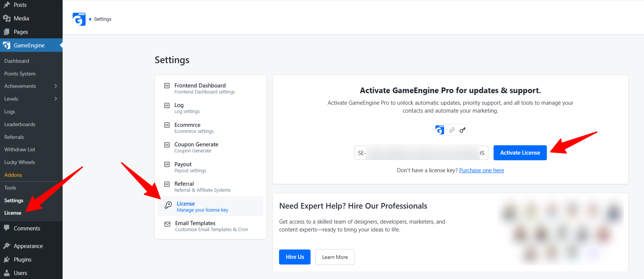The height and width of the screenshot is (279, 644).
Task: Follow the Purchase one here link
Action: (x=482, y=170)
